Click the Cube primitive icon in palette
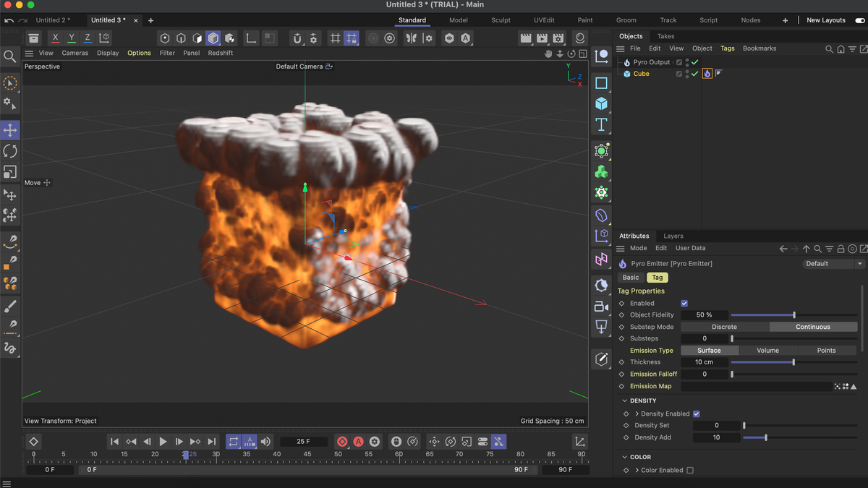This screenshot has height=488, width=868. pyautogui.click(x=601, y=103)
